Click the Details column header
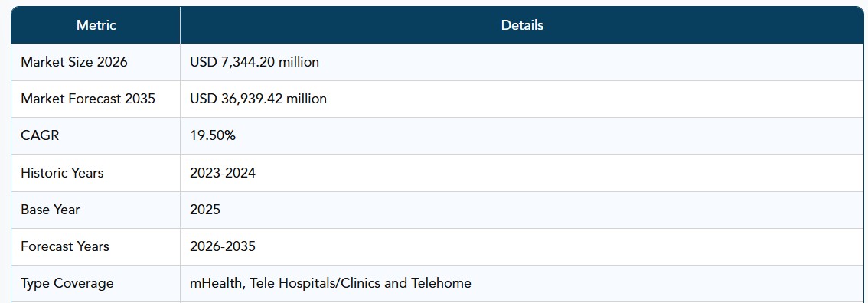This screenshot has width=868, height=303. (x=522, y=25)
